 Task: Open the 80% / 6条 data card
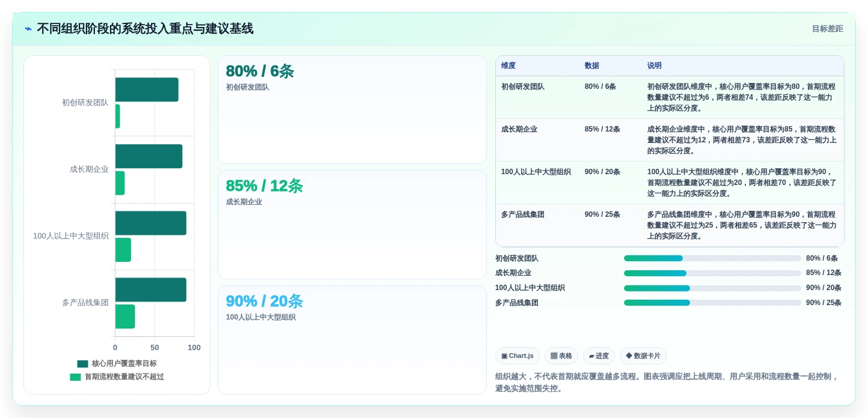pyautogui.click(x=352, y=109)
